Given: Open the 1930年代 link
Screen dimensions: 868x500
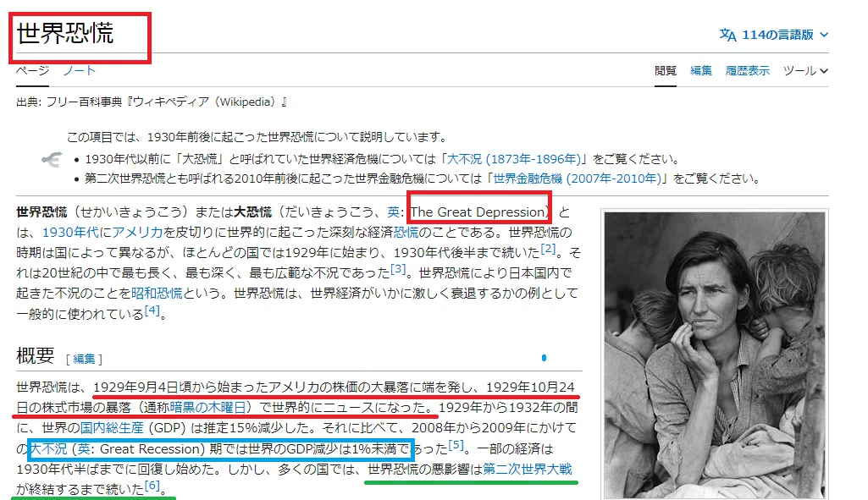Looking at the screenshot, I should click(x=70, y=233).
